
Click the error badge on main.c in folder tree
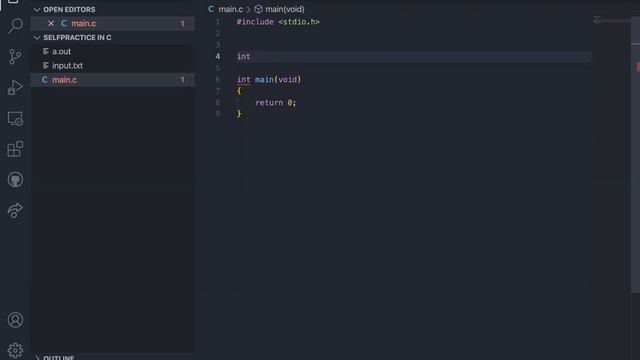[x=182, y=80]
